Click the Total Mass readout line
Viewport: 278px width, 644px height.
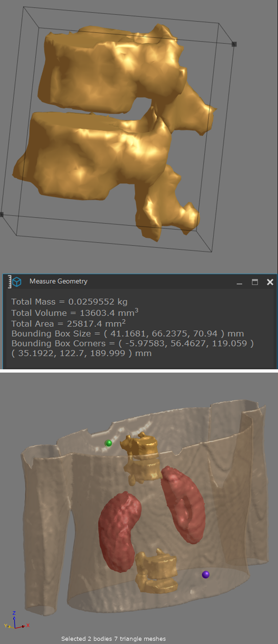pyautogui.click(x=69, y=302)
